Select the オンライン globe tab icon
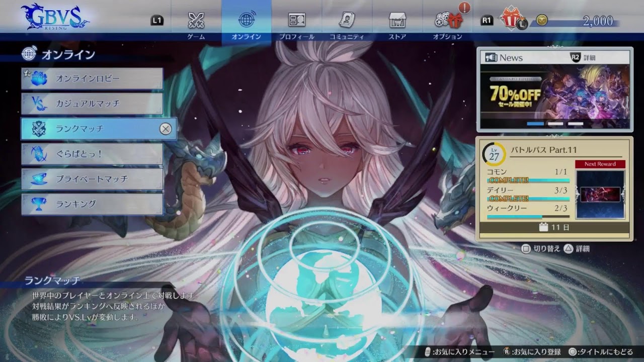 (x=247, y=20)
